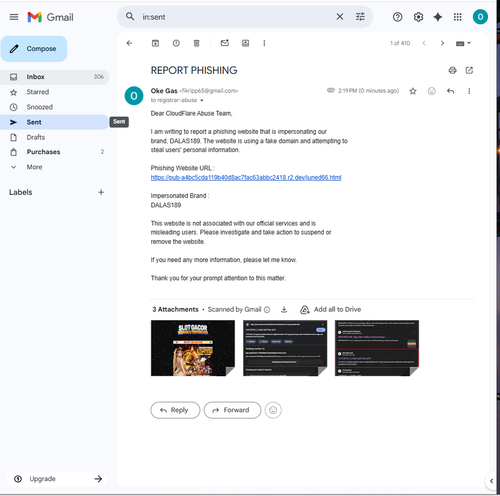Open the Support help icon
Viewport: 500px width, 496px height.
[397, 17]
